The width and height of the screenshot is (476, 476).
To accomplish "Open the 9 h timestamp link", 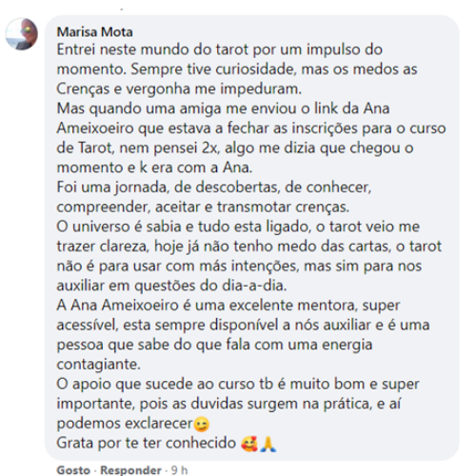I will 180,470.
